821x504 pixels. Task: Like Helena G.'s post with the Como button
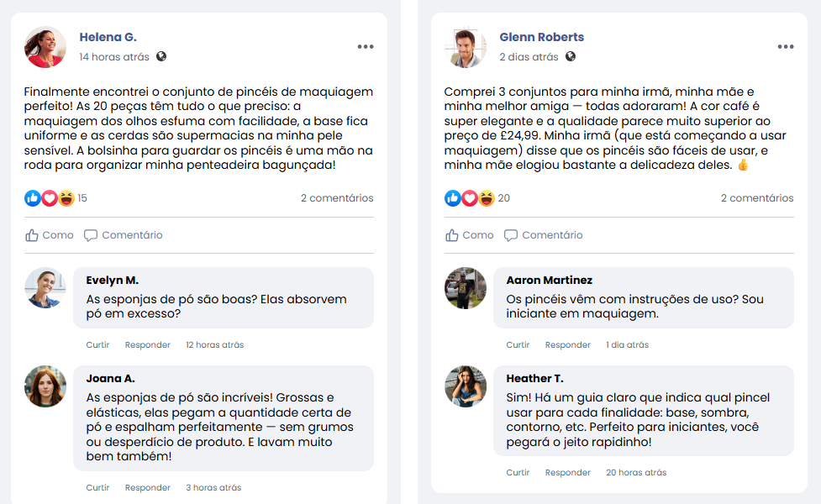coord(49,235)
